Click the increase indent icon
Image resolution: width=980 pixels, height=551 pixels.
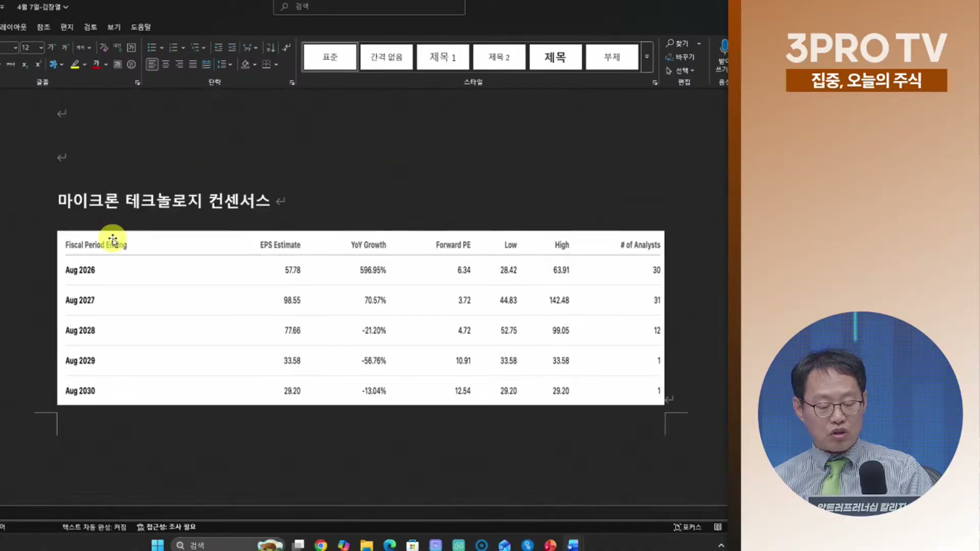pyautogui.click(x=232, y=47)
